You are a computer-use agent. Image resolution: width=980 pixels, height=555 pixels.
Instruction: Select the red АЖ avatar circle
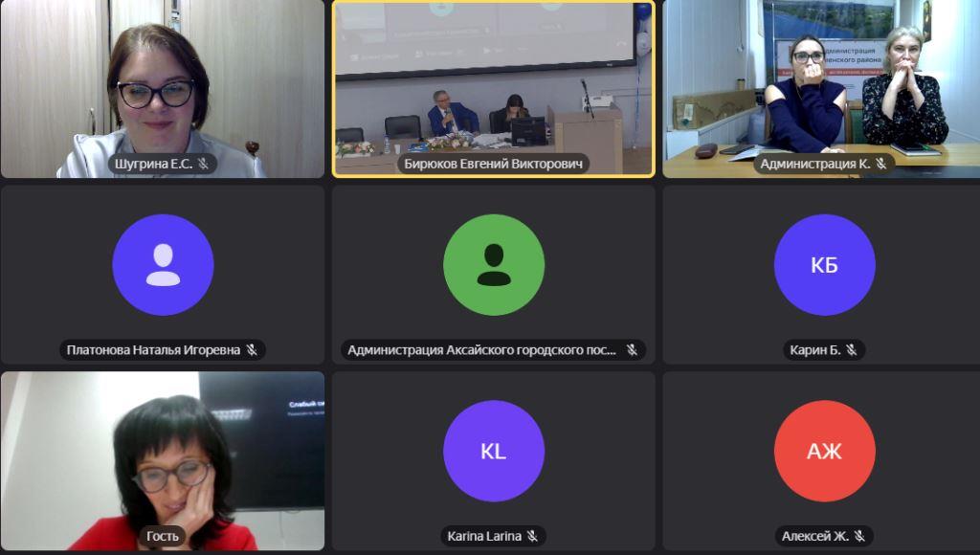pyautogui.click(x=824, y=452)
